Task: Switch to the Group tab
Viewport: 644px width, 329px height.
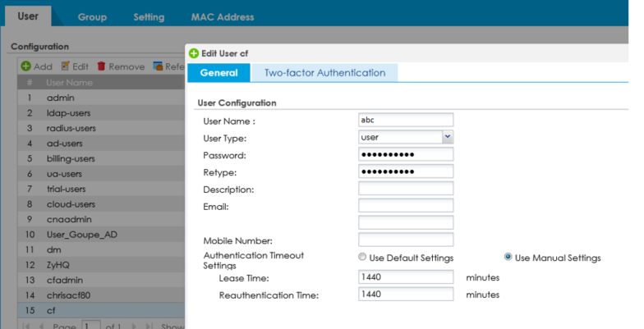Action: tap(97, 16)
